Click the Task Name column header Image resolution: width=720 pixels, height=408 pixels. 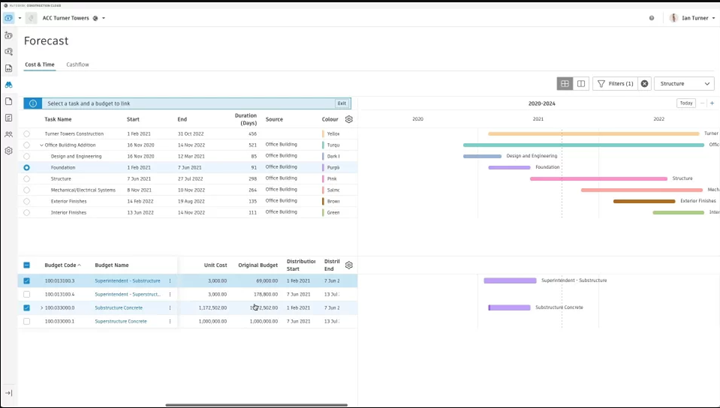[58, 119]
